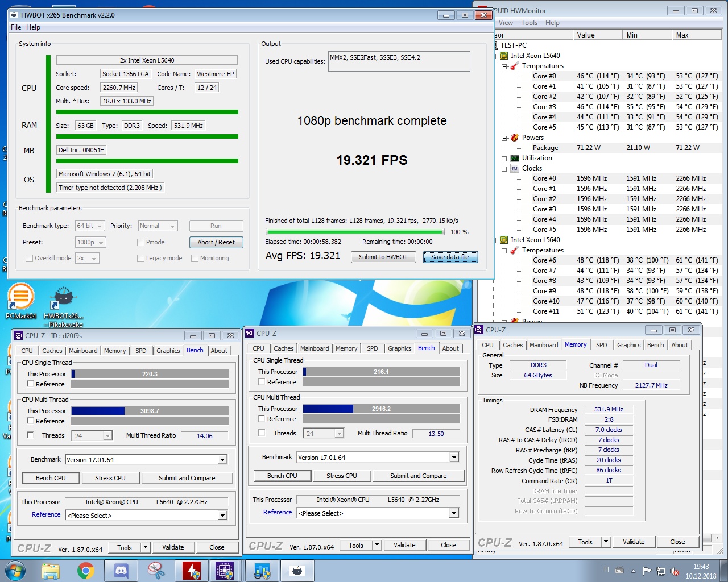Toggle Legacy mode checkbox
The width and height of the screenshot is (728, 582).
140,258
